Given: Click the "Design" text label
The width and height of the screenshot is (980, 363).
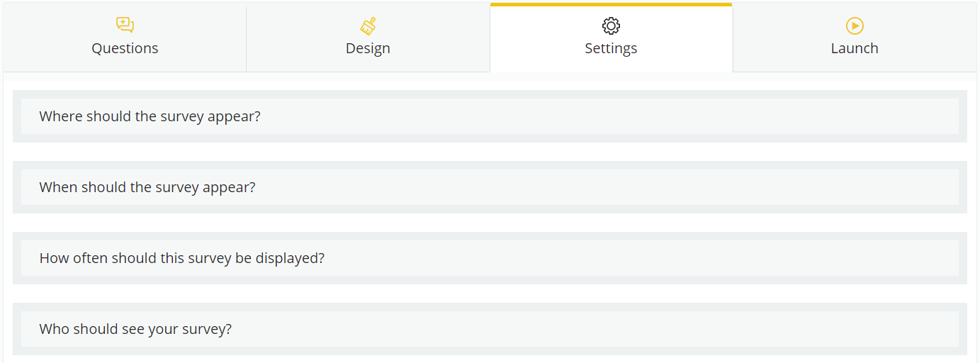Looking at the screenshot, I should (x=368, y=48).
